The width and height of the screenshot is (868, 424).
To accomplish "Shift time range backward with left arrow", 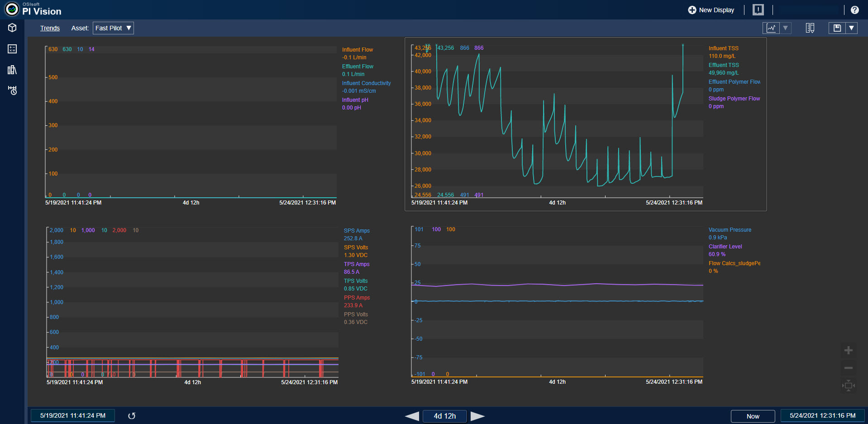I will (x=412, y=416).
